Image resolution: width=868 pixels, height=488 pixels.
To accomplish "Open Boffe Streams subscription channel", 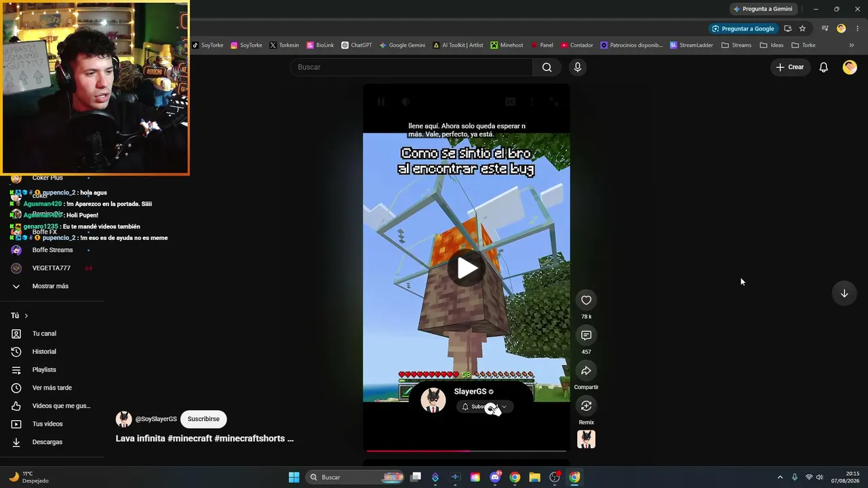I will [52, 250].
